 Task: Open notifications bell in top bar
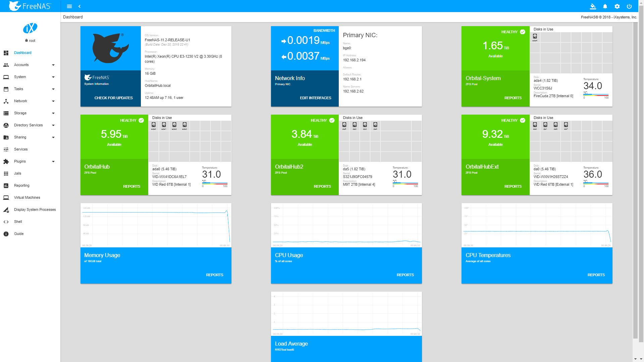(x=605, y=6)
